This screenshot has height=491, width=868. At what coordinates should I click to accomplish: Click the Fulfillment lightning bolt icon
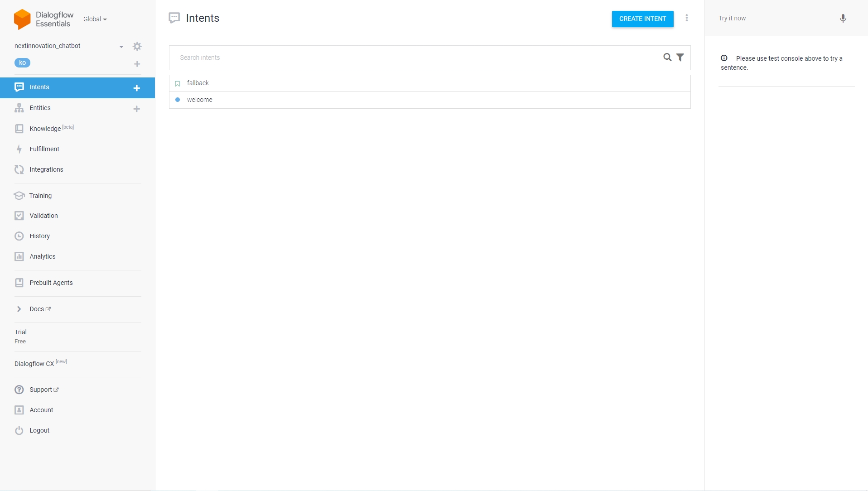(19, 149)
